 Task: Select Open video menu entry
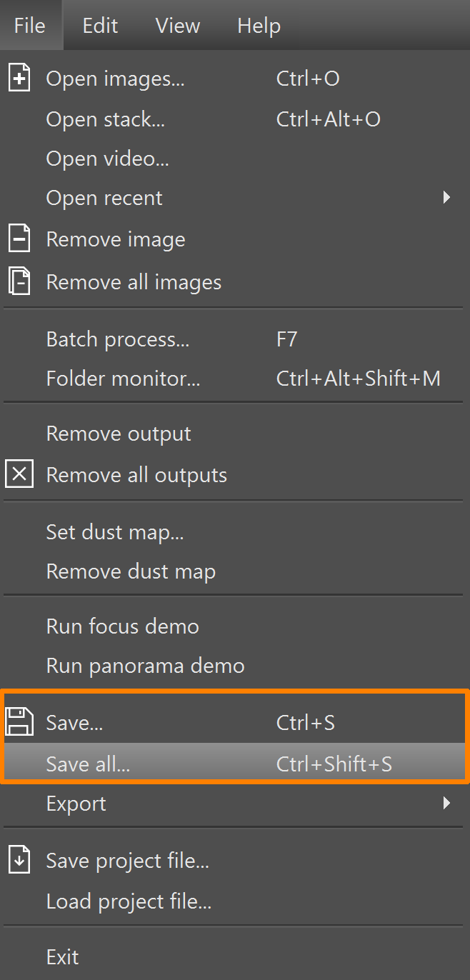[x=108, y=158]
